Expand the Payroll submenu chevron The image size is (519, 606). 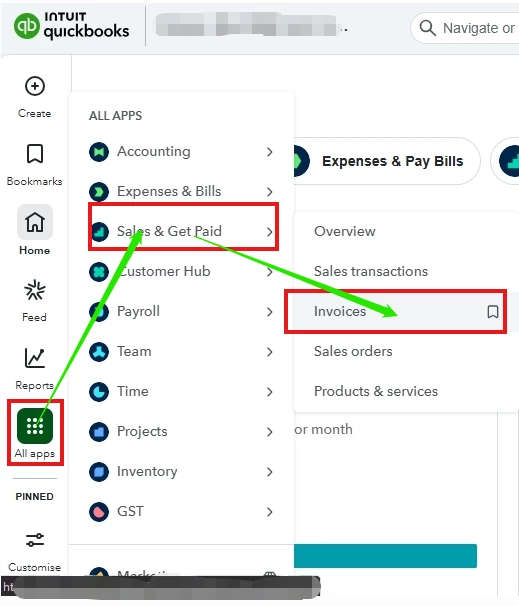270,312
